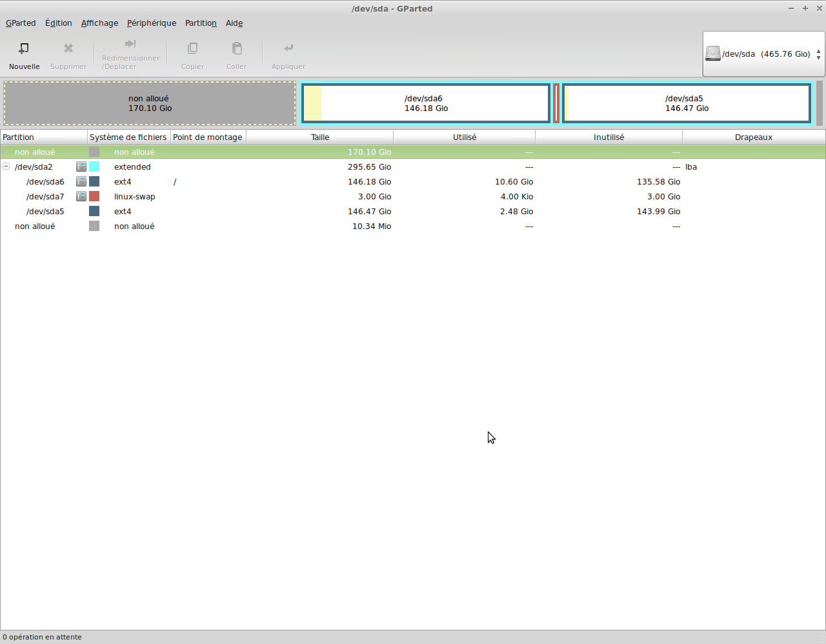Click the 'extended' file system label

132,166
